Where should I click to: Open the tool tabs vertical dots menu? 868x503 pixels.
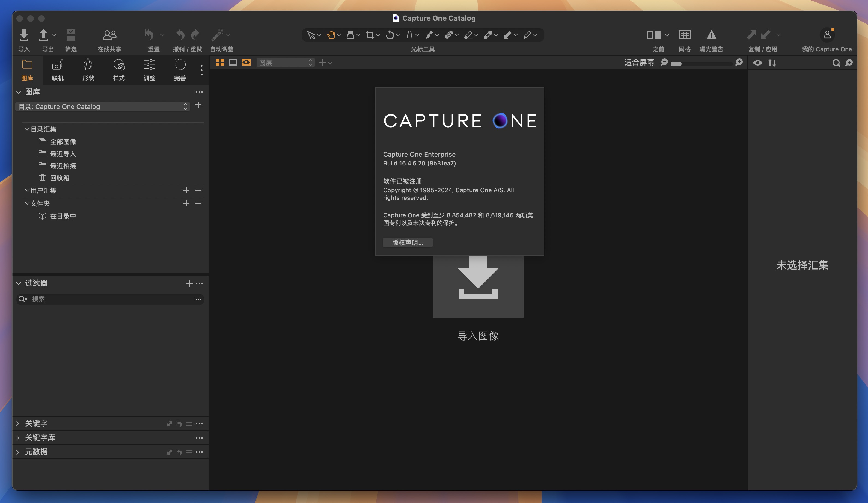pos(201,70)
